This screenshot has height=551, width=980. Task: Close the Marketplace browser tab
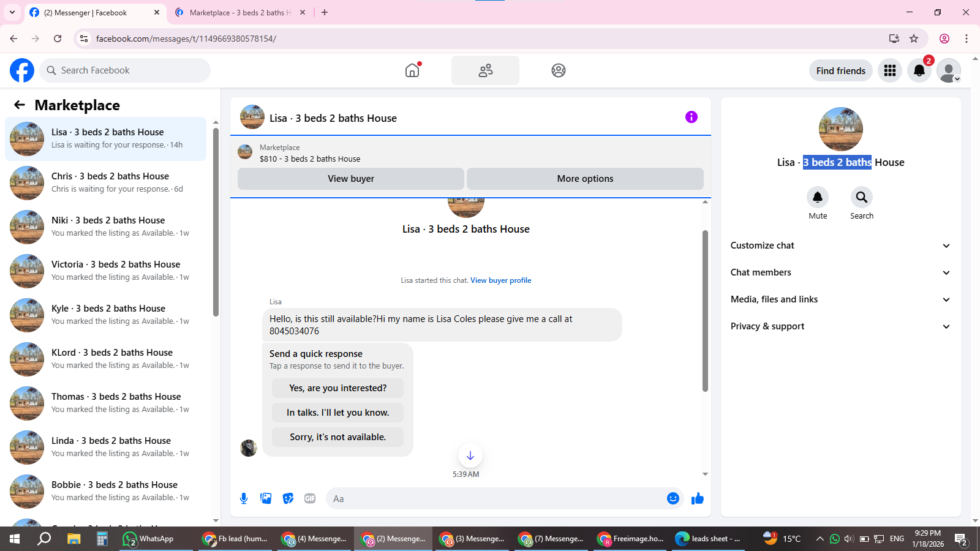[x=303, y=12]
